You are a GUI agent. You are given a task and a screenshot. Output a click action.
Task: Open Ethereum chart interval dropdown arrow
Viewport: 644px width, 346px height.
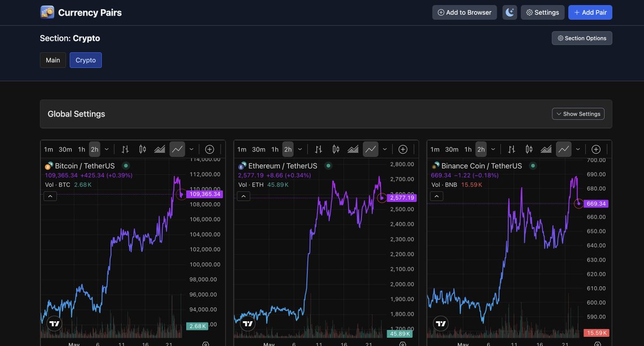pos(300,149)
